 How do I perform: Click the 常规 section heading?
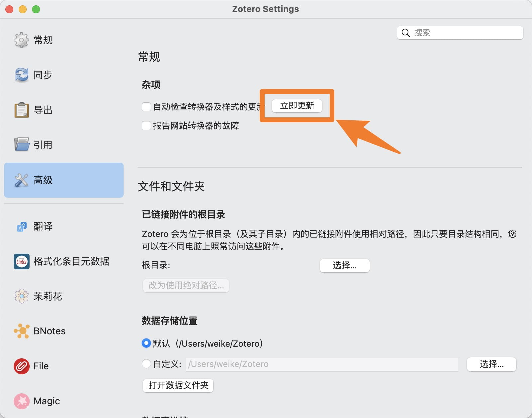click(149, 57)
